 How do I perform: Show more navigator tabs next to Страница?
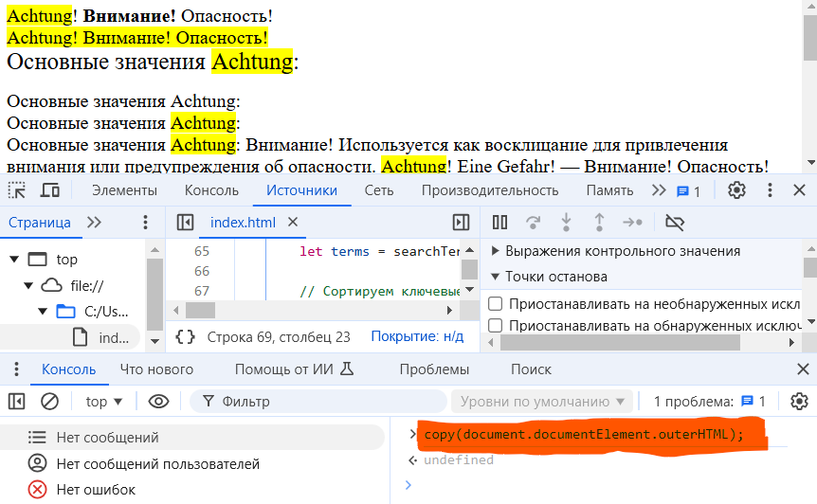coord(94,223)
